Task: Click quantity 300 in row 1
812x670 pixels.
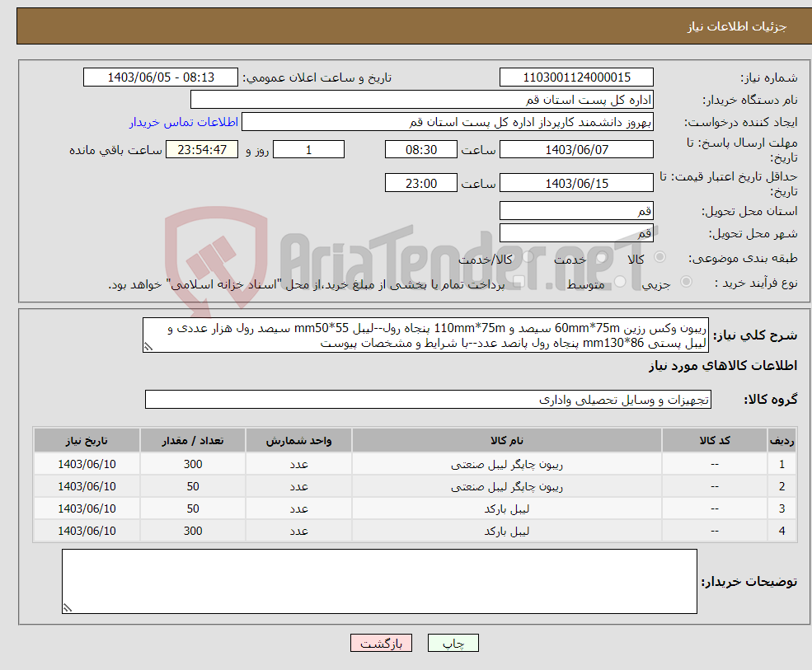Action: pos(193,465)
